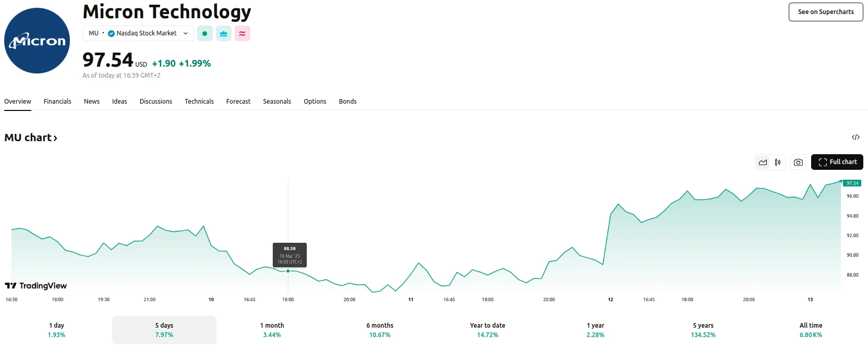Open the Financials tab

pyautogui.click(x=57, y=102)
